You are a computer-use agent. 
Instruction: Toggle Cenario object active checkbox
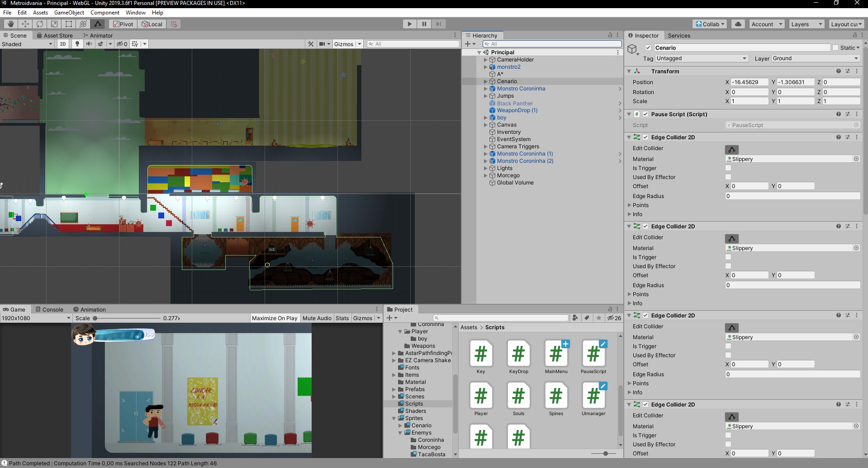(648, 47)
